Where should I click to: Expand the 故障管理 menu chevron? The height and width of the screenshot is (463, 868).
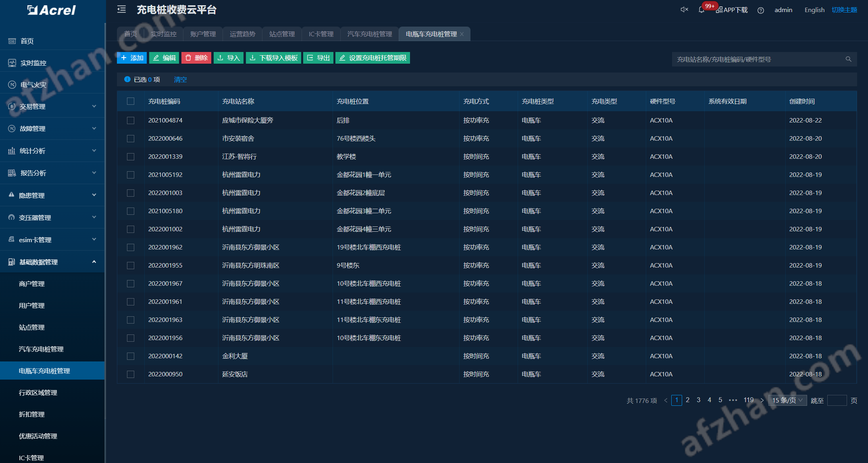pyautogui.click(x=94, y=129)
